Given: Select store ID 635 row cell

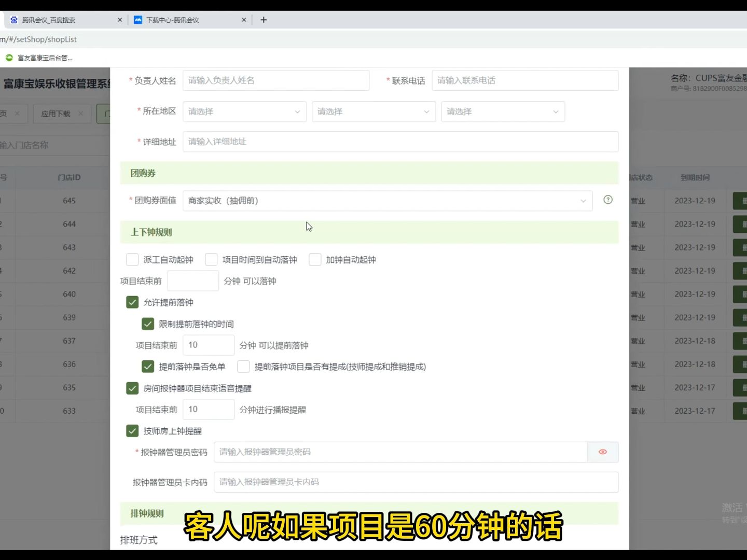Looking at the screenshot, I should tap(69, 387).
